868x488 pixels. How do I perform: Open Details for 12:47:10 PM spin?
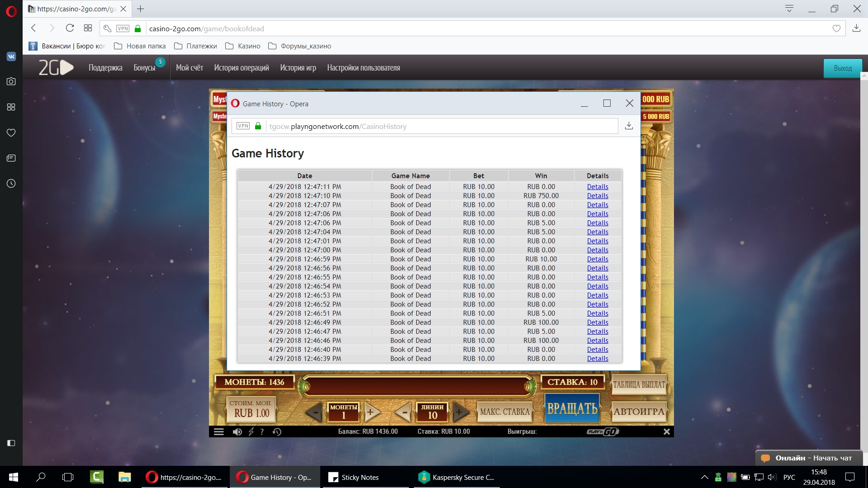pos(598,196)
